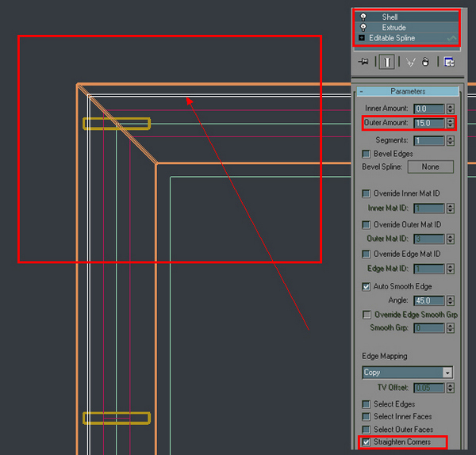Click the Segments spinner arrows
Image resolution: width=476 pixels, height=455 pixels.
pos(451,140)
